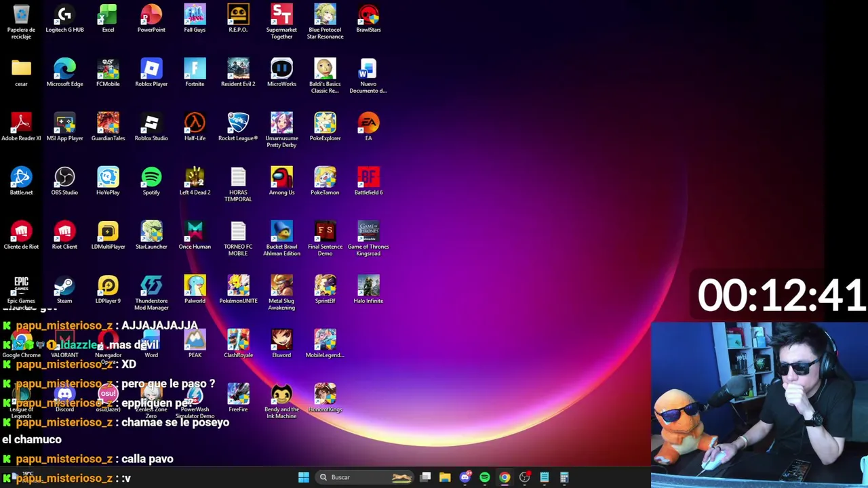Select the Among Us icon

click(281, 182)
